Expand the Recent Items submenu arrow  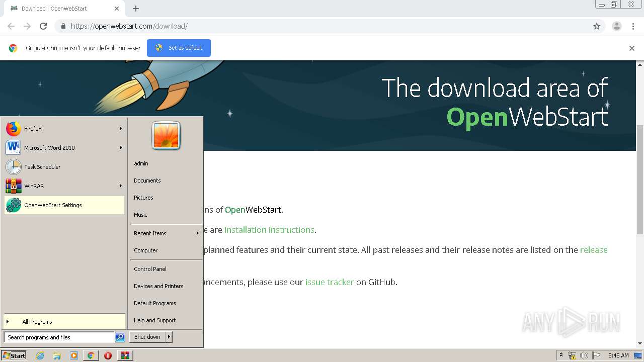coord(198,233)
